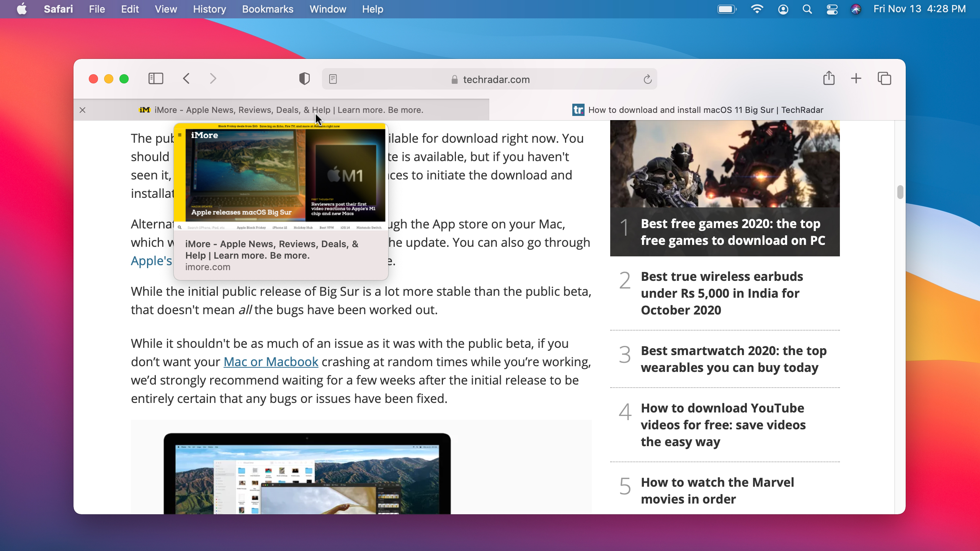Open the View menu

166,9
